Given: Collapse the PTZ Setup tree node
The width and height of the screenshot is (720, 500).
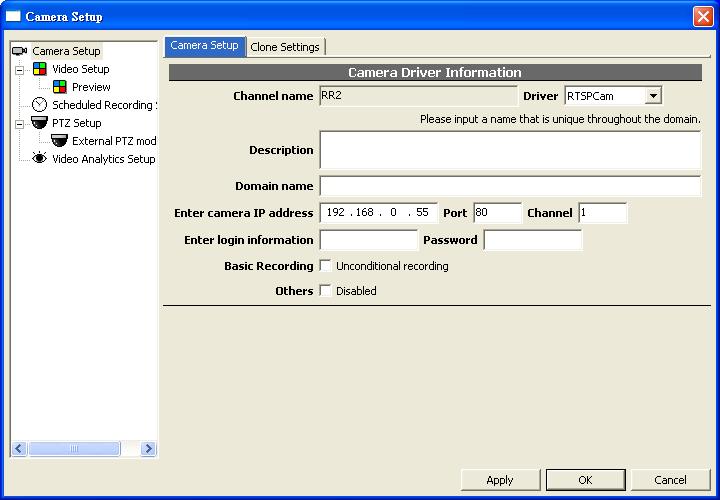Looking at the screenshot, I should [x=19, y=124].
